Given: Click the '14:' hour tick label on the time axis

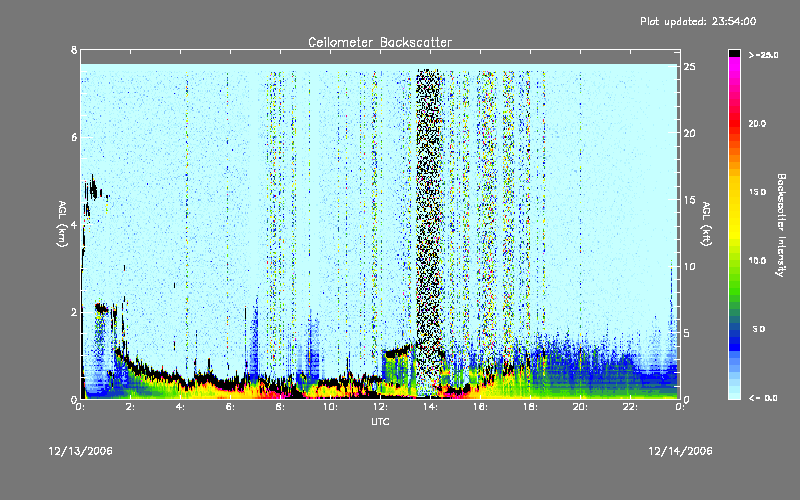Looking at the screenshot, I should [430, 407].
